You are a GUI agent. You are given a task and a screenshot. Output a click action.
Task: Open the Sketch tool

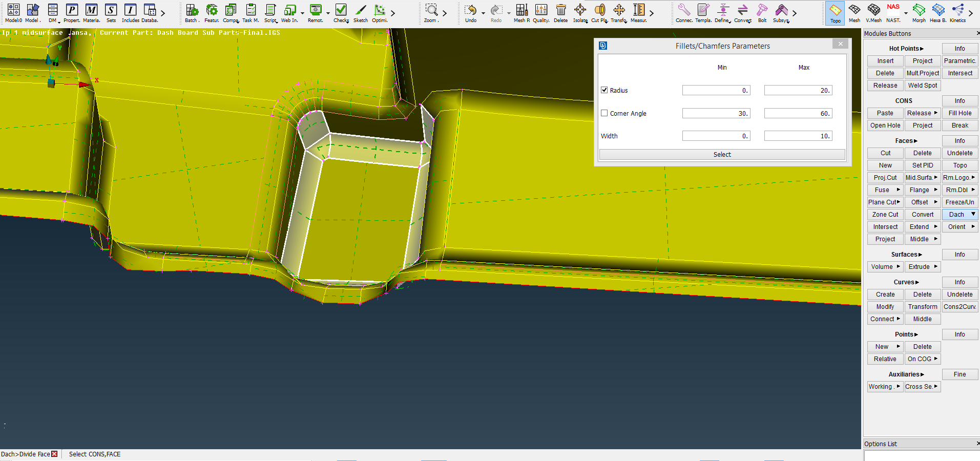[361, 13]
